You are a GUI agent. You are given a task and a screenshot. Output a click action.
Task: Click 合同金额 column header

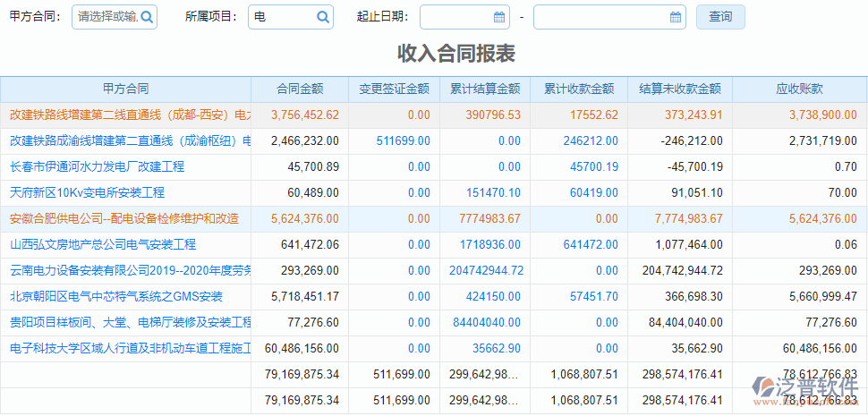point(300,89)
